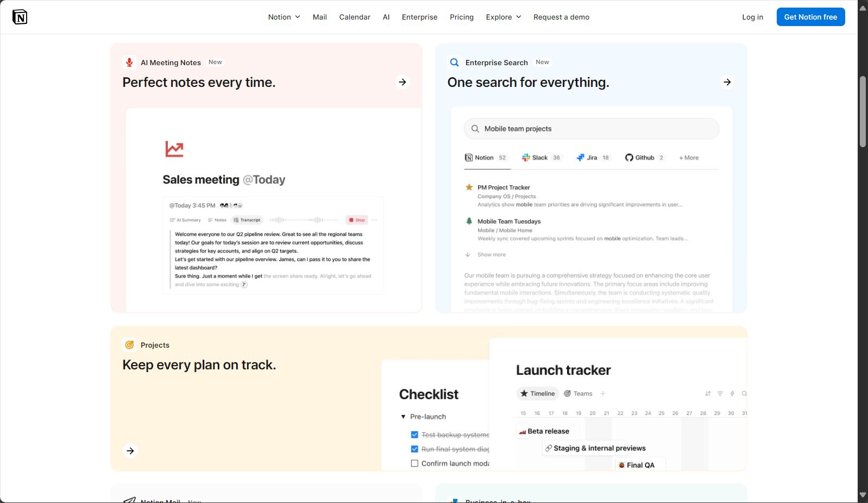868x503 pixels.
Task: Open the Mail nav item
Action: [320, 17]
